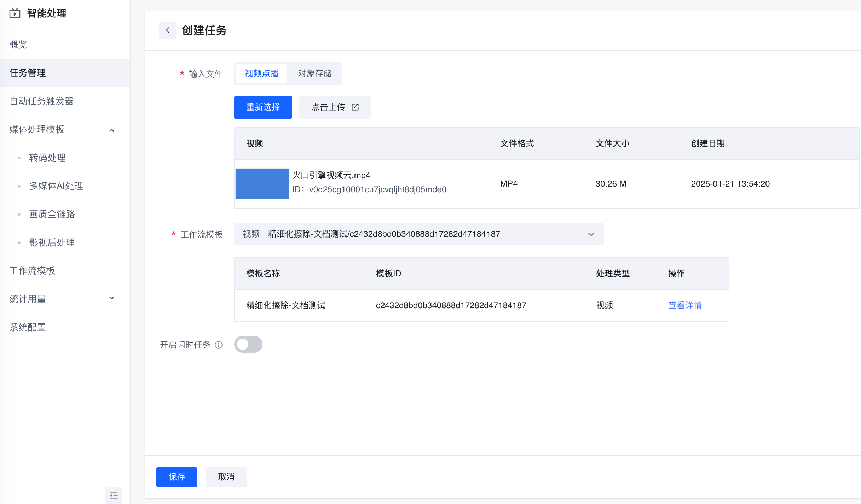Click the 30.26 M file size cell

(x=611, y=184)
